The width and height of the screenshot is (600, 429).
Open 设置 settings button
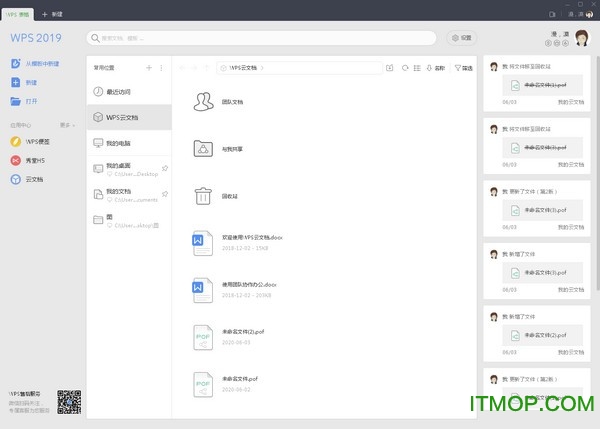point(461,38)
